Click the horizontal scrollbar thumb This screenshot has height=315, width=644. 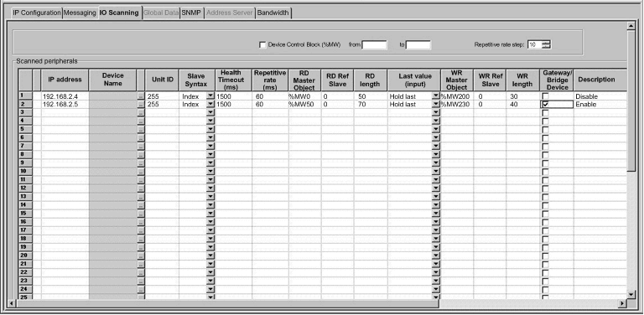coord(227,303)
